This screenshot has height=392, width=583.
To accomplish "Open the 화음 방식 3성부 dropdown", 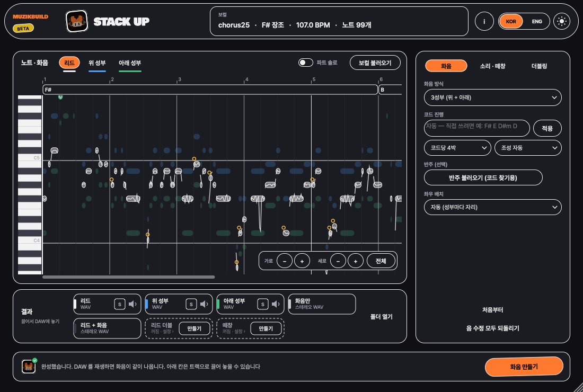I will (493, 97).
